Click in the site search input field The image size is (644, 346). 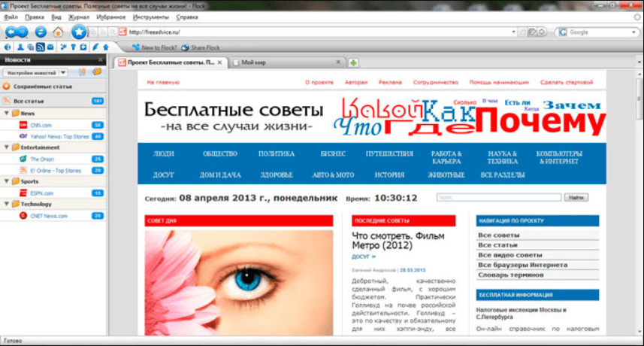pos(498,197)
